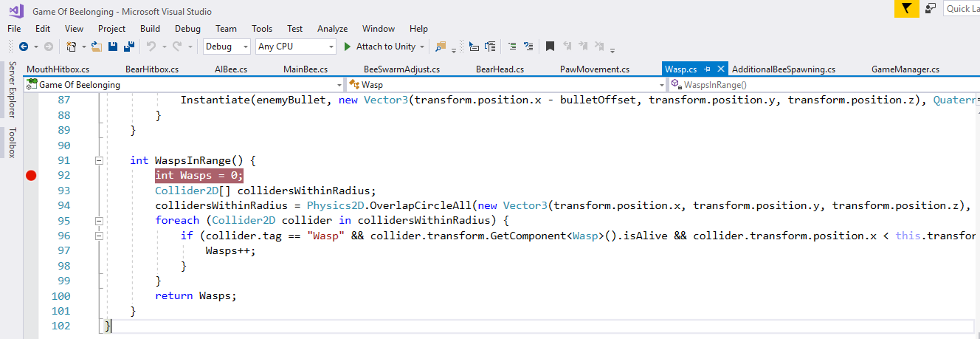Click the Visual Studio logo in title bar
The height and width of the screenshot is (339, 980).
click(x=16, y=10)
